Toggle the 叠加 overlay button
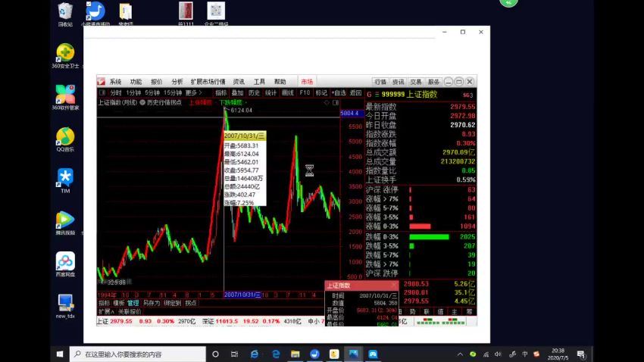The height and width of the screenshot is (362, 644). tap(238, 92)
